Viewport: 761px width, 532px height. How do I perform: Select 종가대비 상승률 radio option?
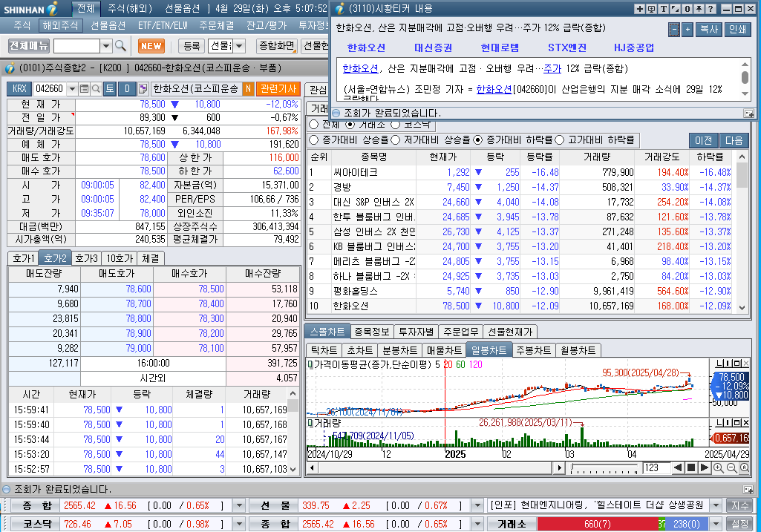click(x=313, y=140)
